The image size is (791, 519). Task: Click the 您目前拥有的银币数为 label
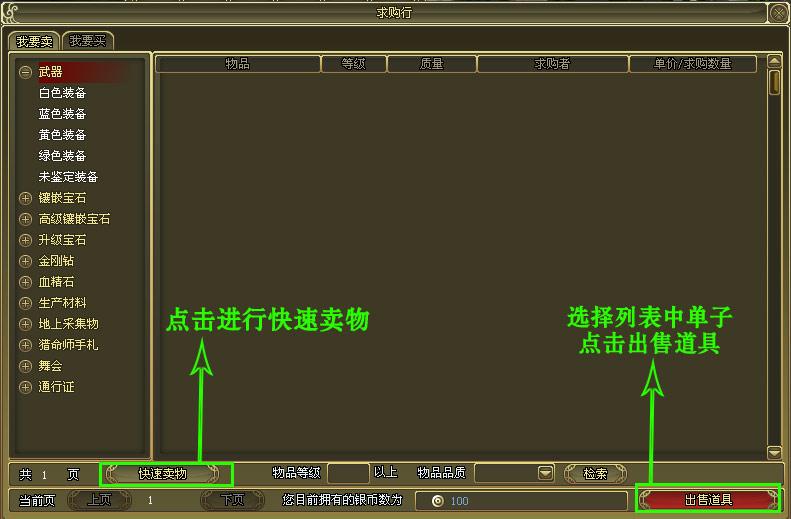coord(342,500)
